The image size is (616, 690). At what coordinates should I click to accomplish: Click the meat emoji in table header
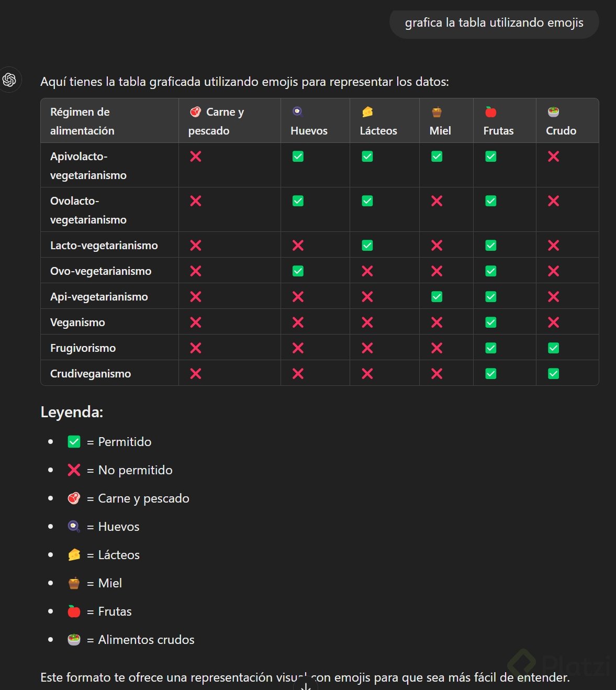[x=196, y=112]
